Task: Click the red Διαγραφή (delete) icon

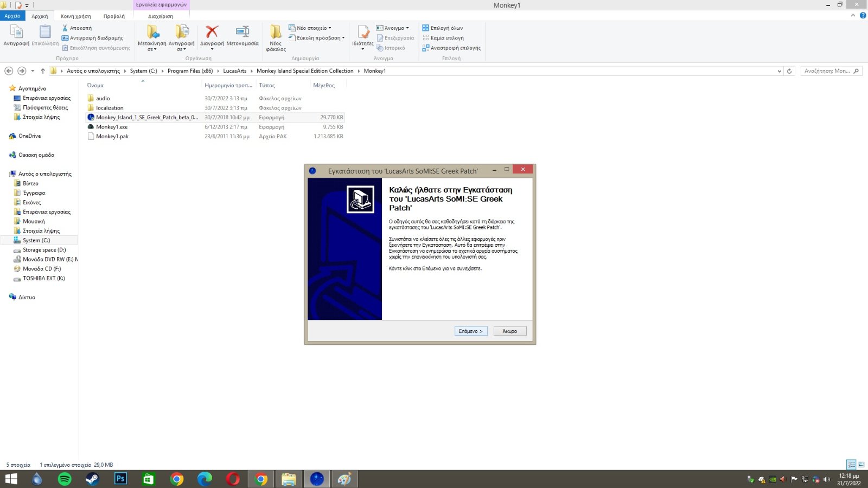Action: [x=212, y=32]
